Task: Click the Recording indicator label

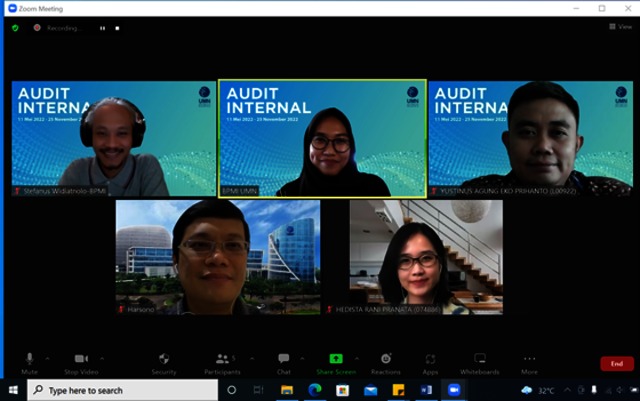Action: (x=64, y=28)
